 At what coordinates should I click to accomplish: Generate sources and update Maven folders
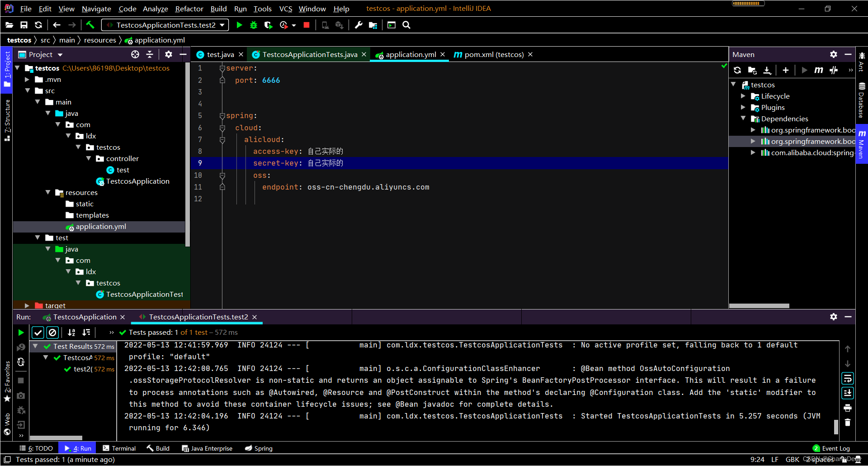click(x=752, y=70)
